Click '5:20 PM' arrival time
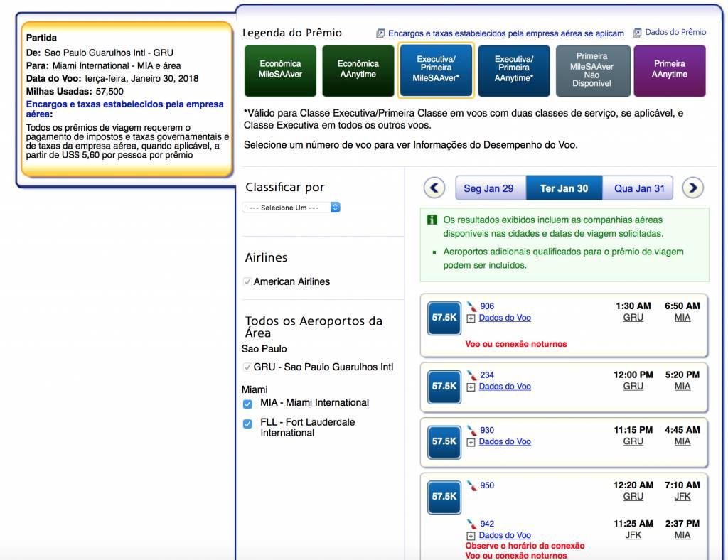Screen dimensions: 728x560 pos(682,375)
